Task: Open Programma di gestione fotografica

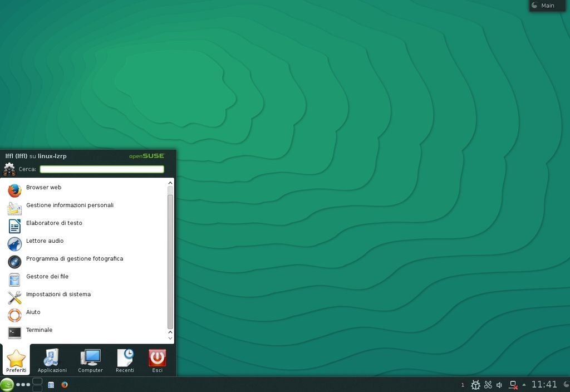Action: [x=74, y=259]
